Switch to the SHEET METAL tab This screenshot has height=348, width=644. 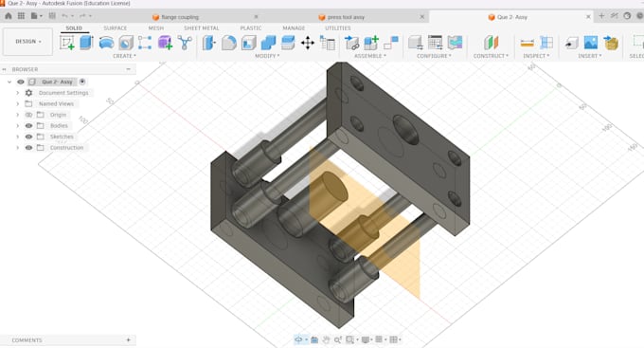pos(202,27)
